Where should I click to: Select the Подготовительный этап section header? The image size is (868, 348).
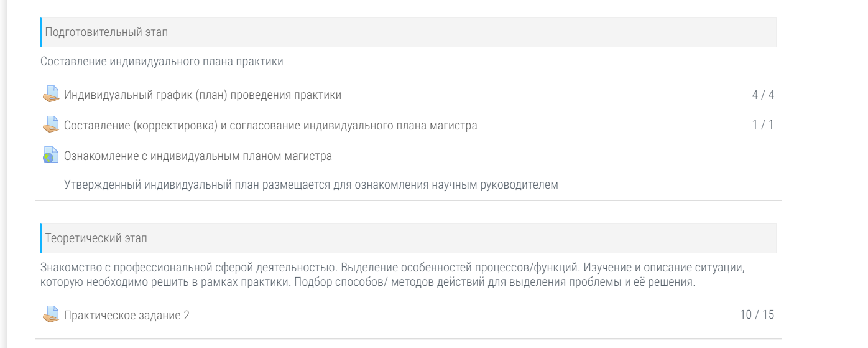click(x=106, y=32)
